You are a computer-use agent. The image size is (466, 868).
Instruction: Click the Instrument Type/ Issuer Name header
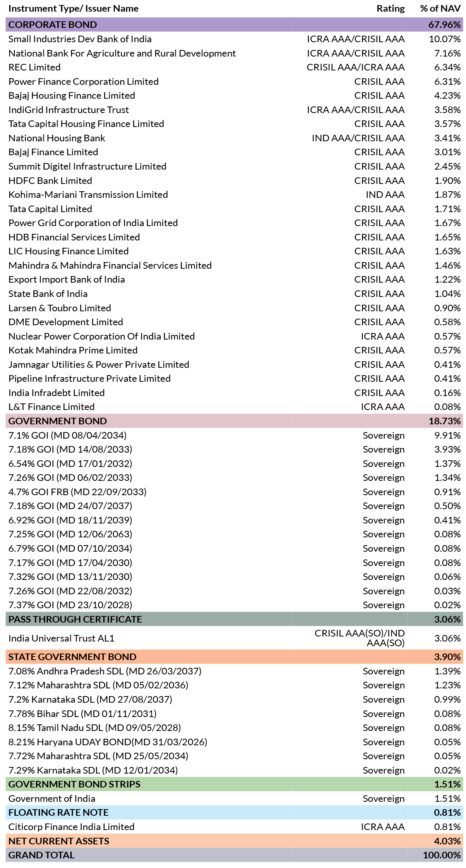click(x=74, y=9)
